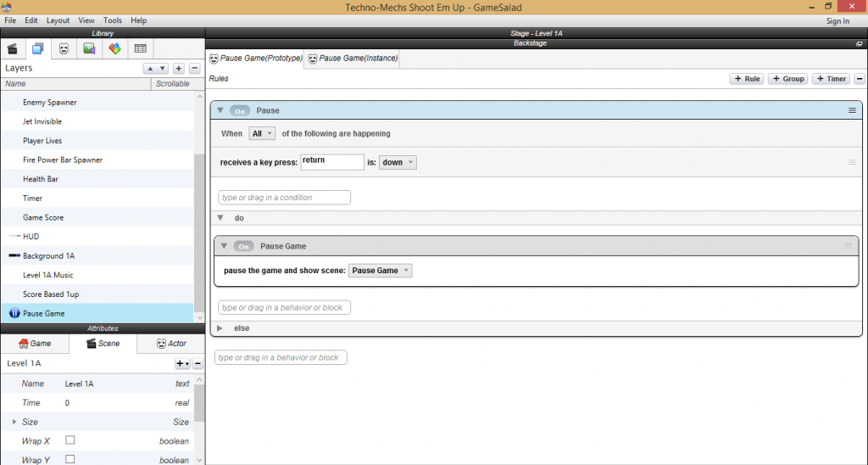
Task: Click the key press 'return' input field
Action: [332, 162]
